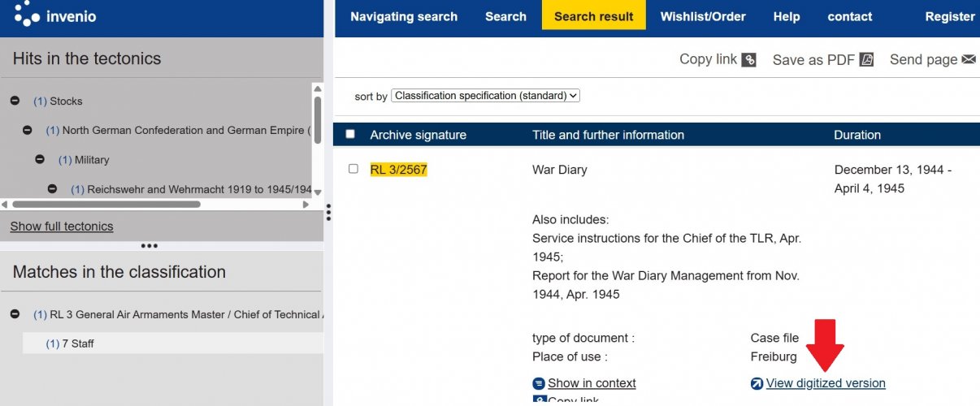Click the vertical panel splitter dots
Screen dimensions: 980x406
(x=328, y=212)
